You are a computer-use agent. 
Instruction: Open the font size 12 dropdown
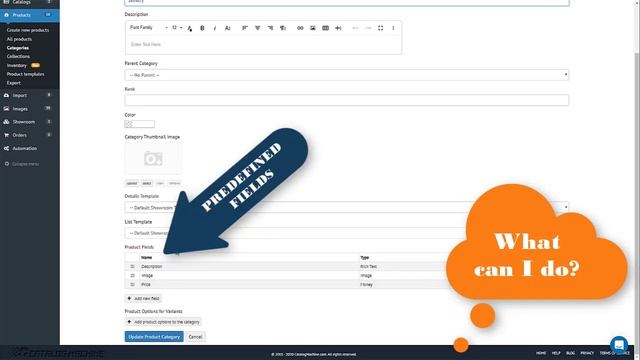tap(177, 28)
